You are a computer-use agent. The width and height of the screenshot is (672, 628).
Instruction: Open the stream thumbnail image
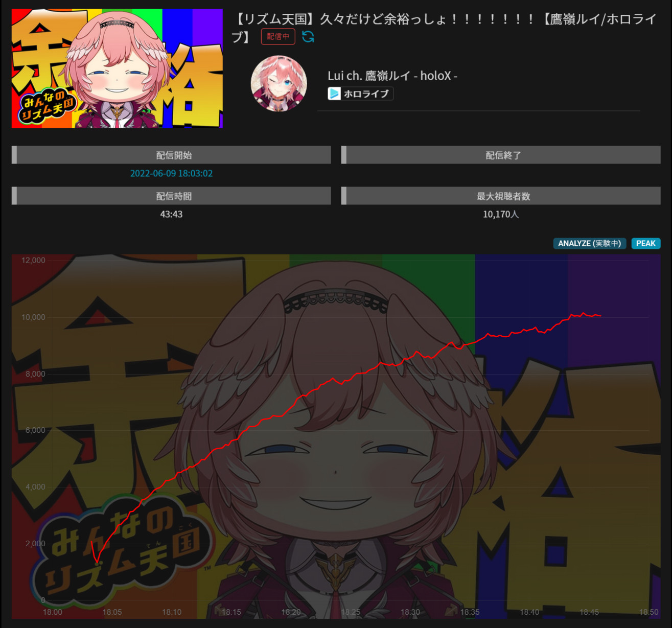[x=117, y=68]
